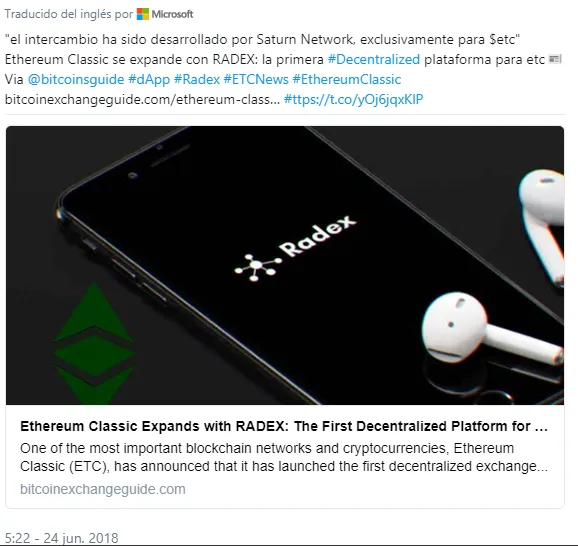Click the newspaper emoji after etc

tap(555, 59)
